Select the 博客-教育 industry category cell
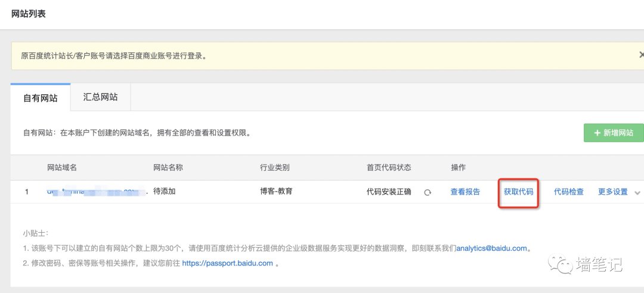This screenshot has width=644, height=293. point(276,192)
